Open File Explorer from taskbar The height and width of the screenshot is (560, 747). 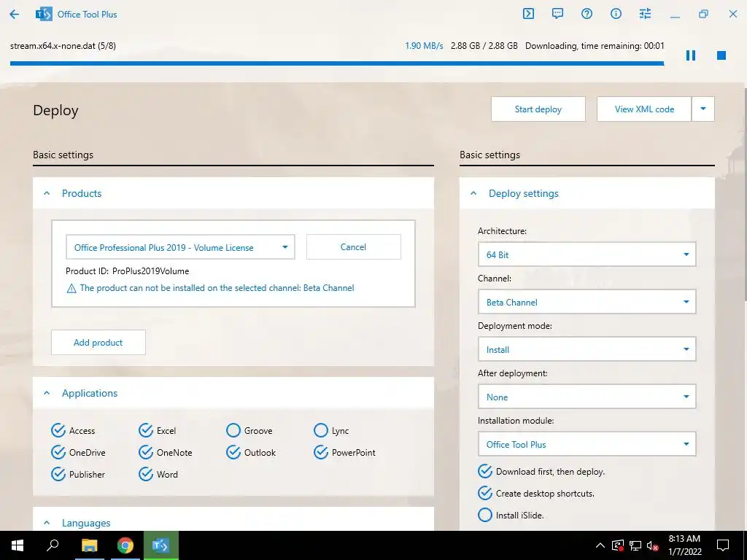tap(89, 545)
